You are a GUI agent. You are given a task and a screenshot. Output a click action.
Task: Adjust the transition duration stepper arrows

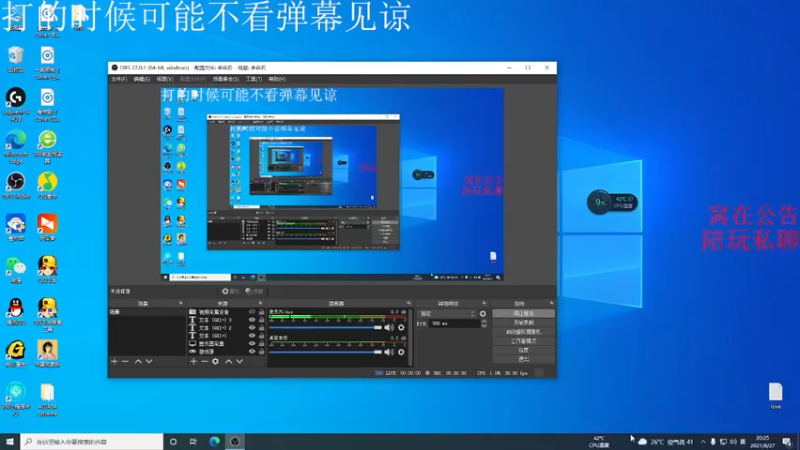[x=484, y=323]
